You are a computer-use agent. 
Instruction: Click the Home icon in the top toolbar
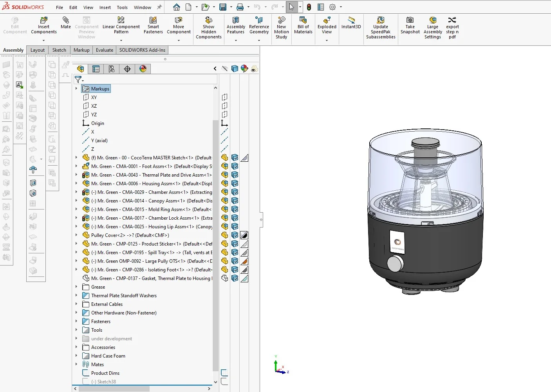coord(177,7)
